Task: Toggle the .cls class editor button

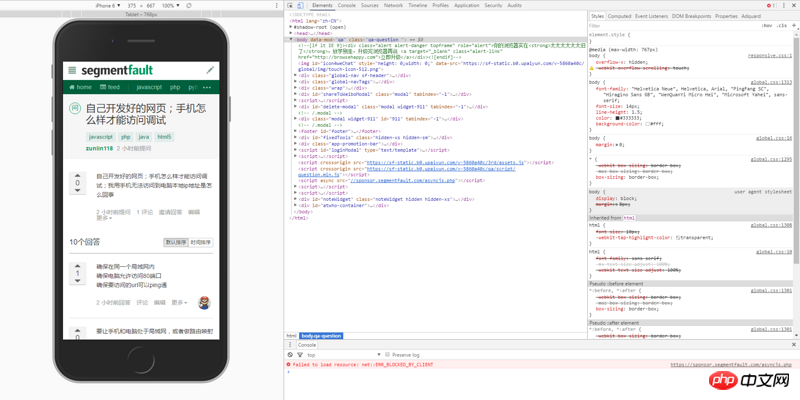Action: point(781,25)
